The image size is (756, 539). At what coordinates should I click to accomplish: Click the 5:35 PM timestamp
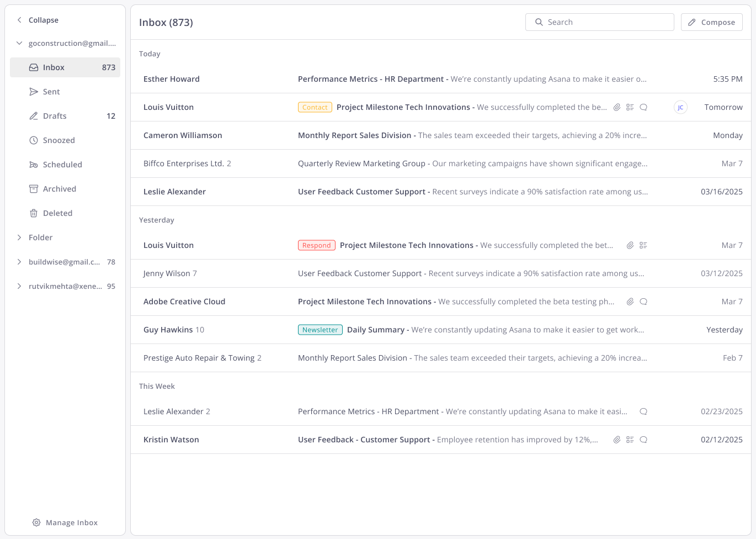[x=728, y=79]
